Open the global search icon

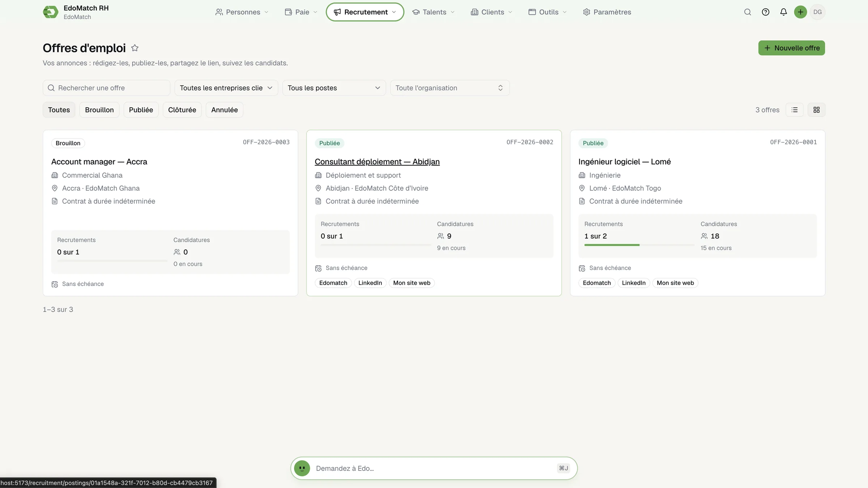tap(748, 12)
